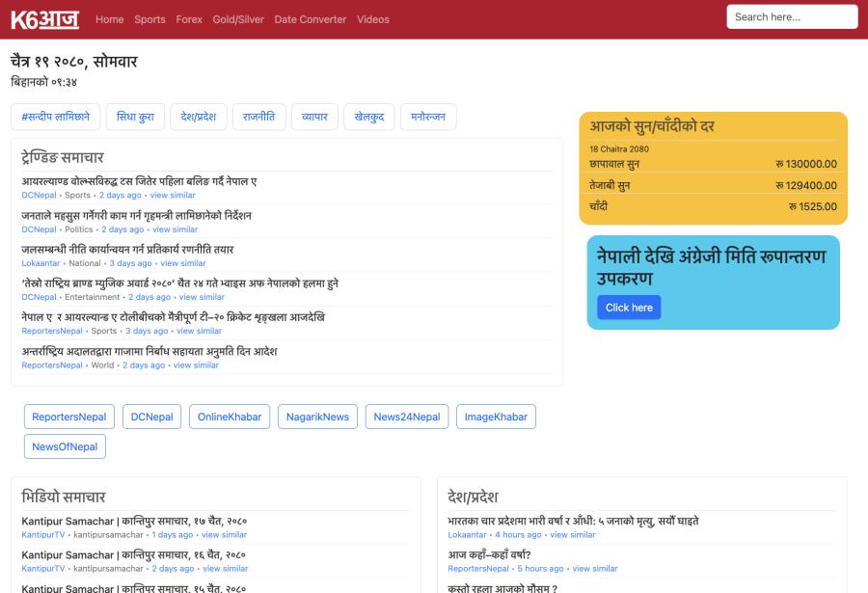Click 'view similar' on the Entertainment trending story
Screen dimensions: 868x593
(x=203, y=297)
